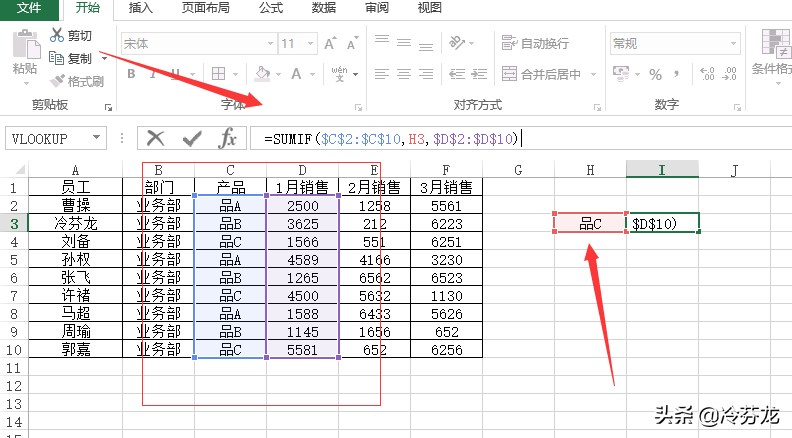This screenshot has width=792, height=438.
Task: Select column G header
Action: (x=518, y=170)
